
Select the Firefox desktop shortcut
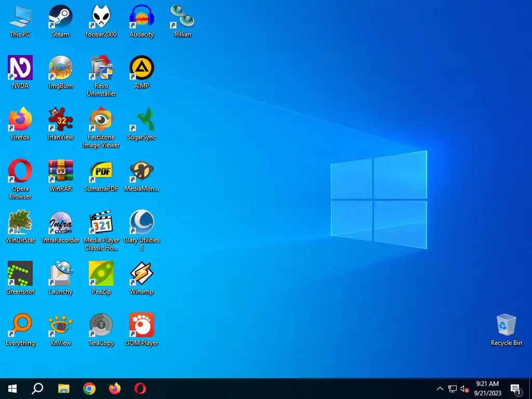click(20, 124)
